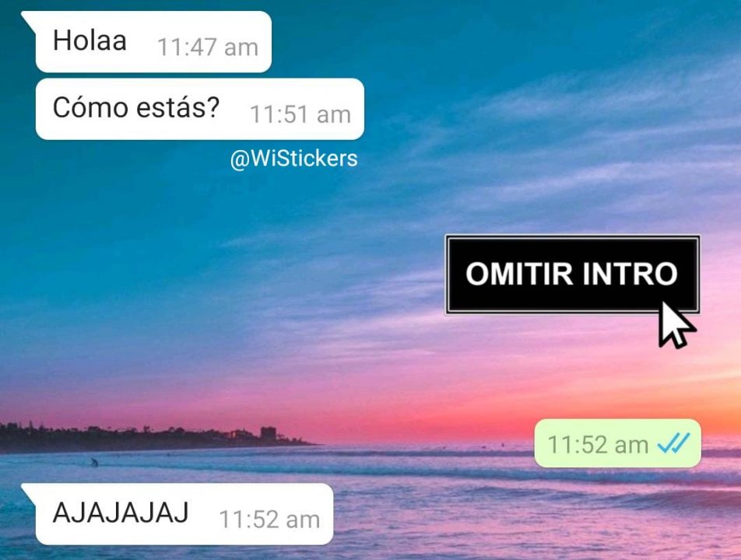Screen dimensions: 741x560
Task: Click the blue double check marks
Action: pos(673,443)
